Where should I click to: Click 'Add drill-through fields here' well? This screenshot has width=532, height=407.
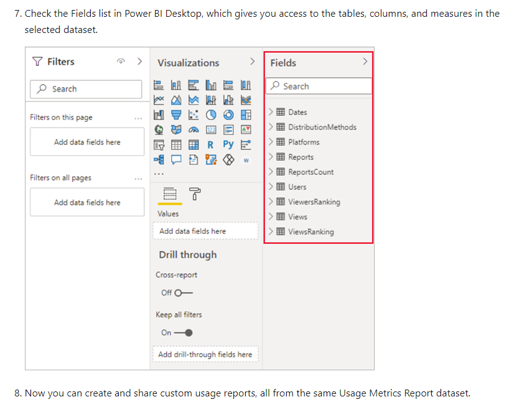[x=205, y=354]
